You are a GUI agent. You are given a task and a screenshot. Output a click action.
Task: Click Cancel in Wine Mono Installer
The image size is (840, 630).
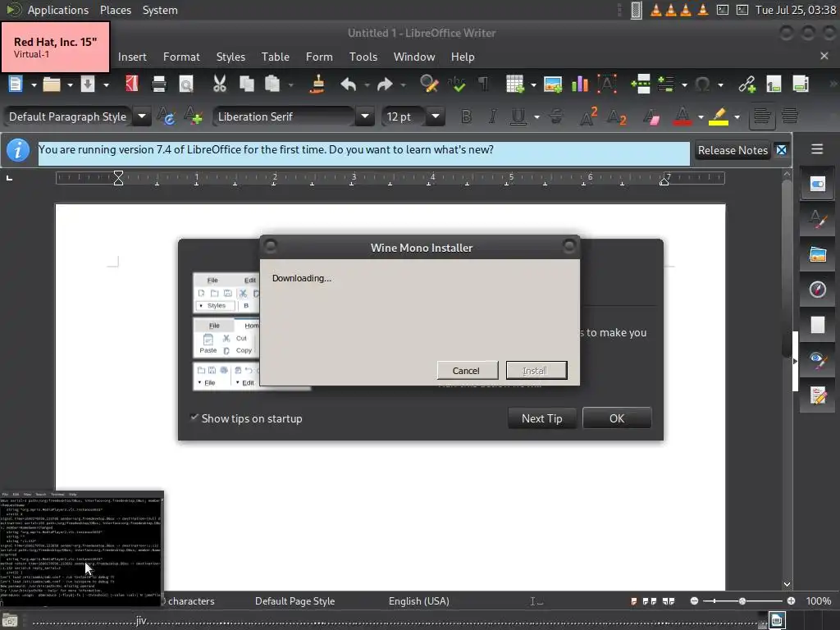point(467,370)
